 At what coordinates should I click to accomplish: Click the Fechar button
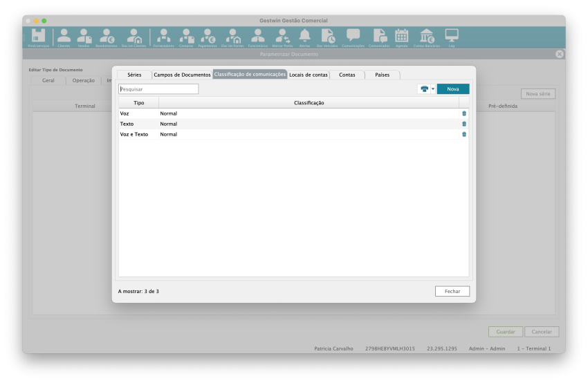pyautogui.click(x=452, y=291)
